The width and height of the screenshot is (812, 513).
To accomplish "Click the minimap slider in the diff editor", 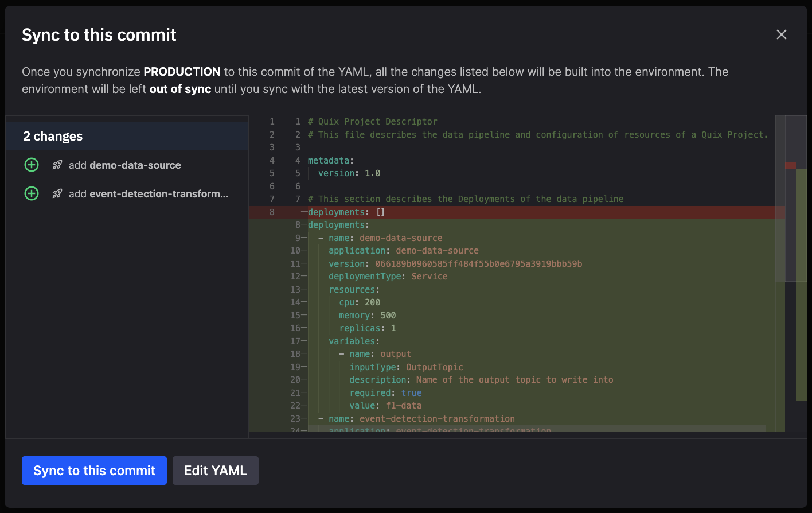I will (780, 198).
